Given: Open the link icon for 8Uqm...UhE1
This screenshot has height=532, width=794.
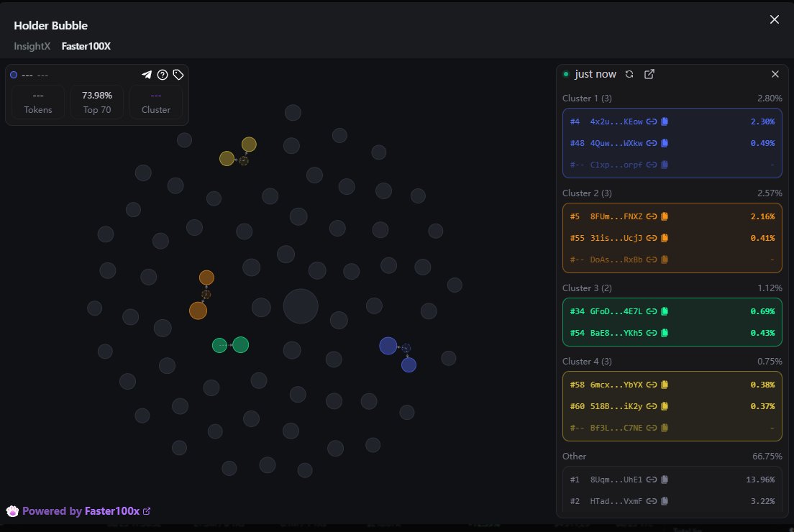Looking at the screenshot, I should click(x=652, y=480).
